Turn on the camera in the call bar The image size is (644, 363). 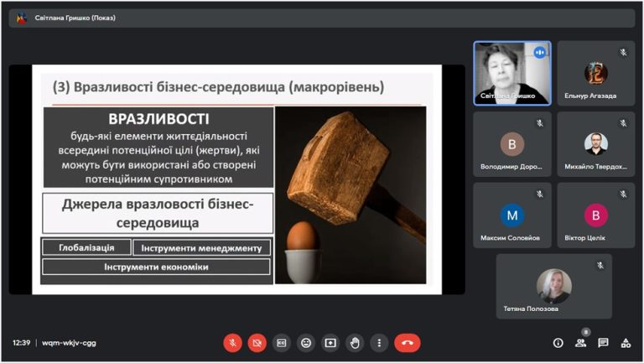coord(257,343)
